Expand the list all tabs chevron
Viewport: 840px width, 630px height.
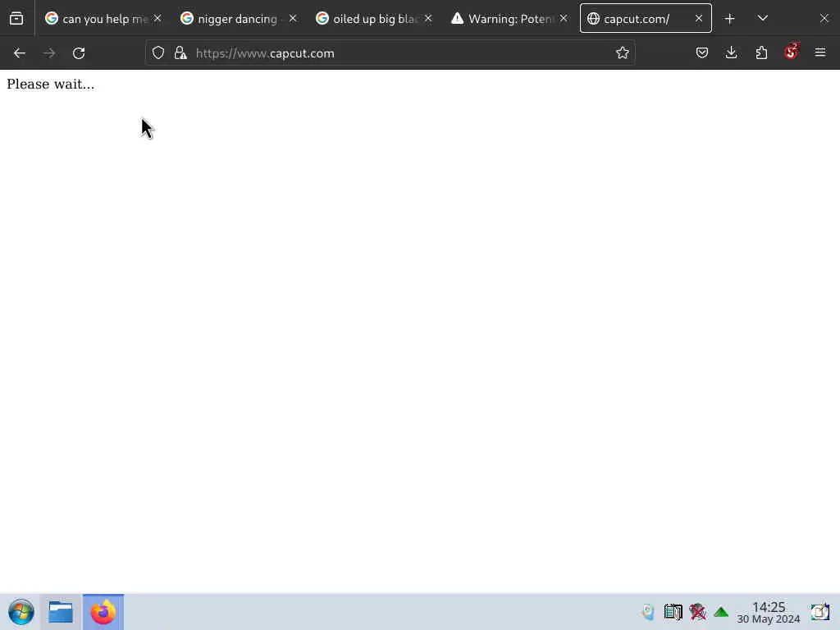tap(763, 19)
